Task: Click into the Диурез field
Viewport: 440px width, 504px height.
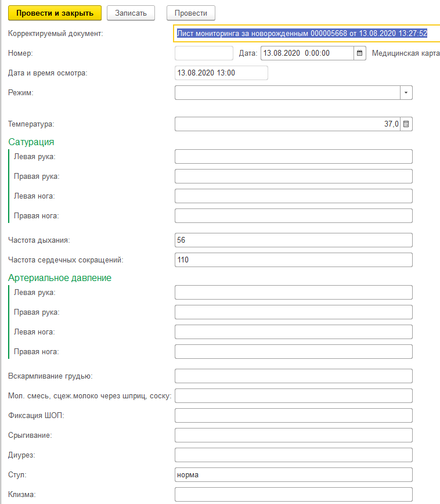Action: [293, 455]
